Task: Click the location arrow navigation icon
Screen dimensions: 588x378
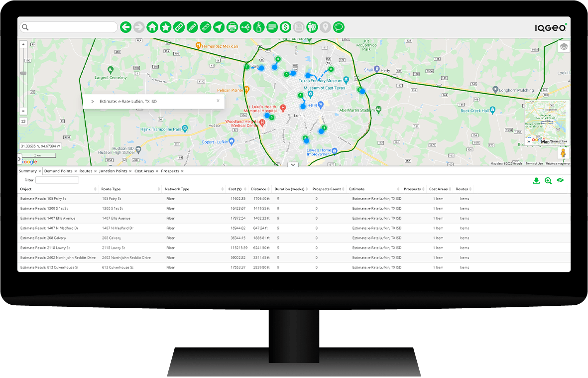Action: coord(219,27)
